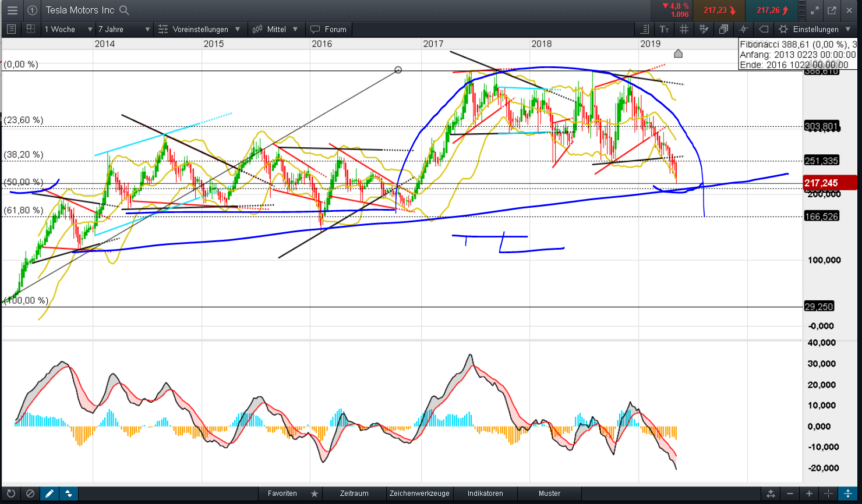This screenshot has height=504, width=862.
Task: Click the buy price 217,26
Action: (772, 10)
